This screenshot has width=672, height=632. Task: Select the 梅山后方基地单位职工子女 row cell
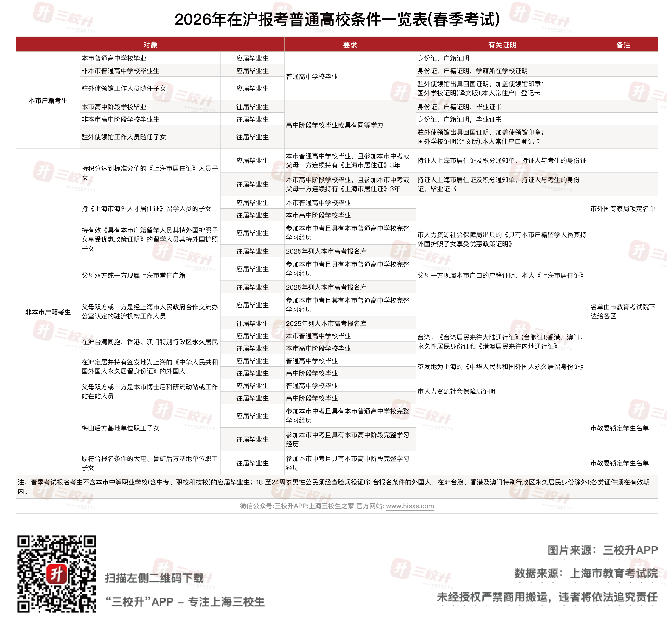tap(120, 428)
